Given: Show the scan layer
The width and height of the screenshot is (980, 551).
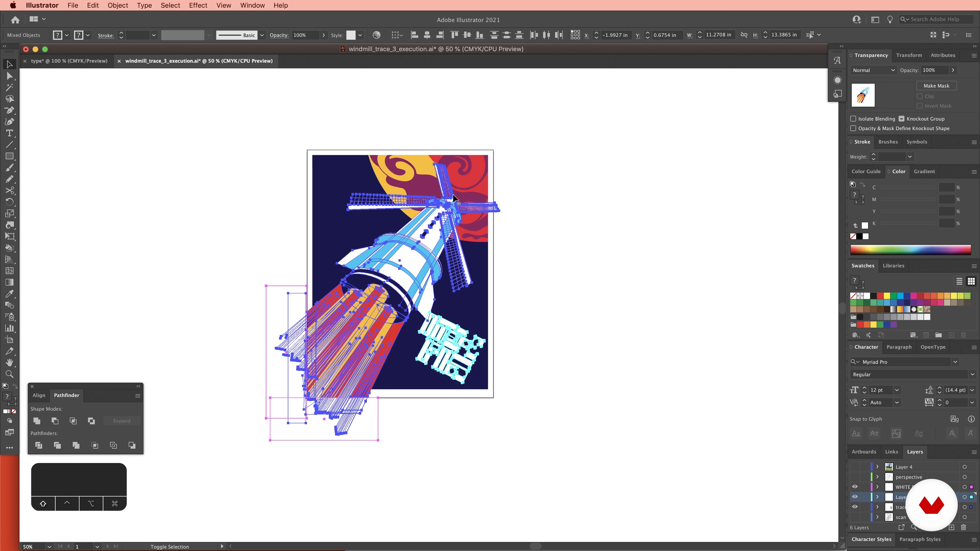Looking at the screenshot, I should (855, 517).
